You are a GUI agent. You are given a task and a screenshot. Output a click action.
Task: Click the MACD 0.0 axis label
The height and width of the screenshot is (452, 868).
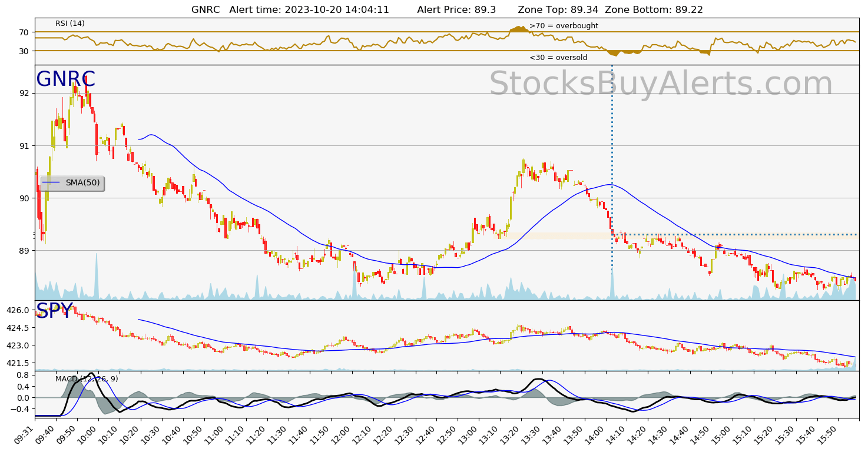coord(24,397)
